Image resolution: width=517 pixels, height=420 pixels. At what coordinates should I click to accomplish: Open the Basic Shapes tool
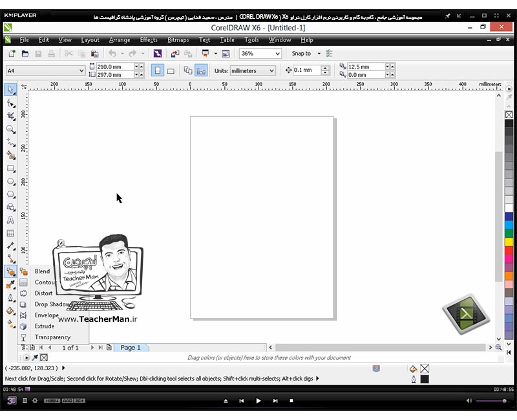(x=10, y=207)
